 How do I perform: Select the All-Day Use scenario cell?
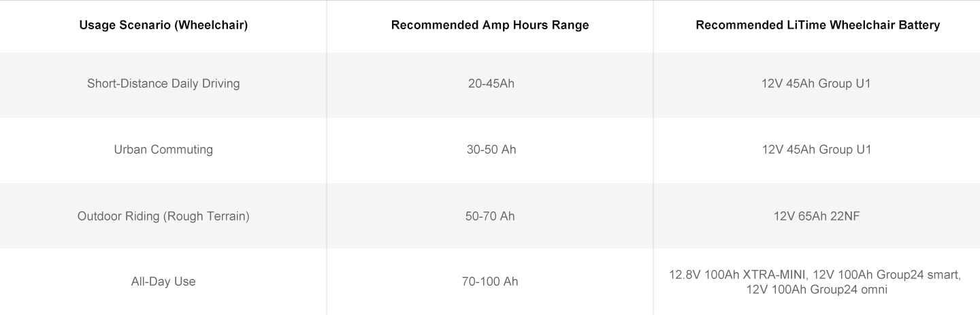pyautogui.click(x=163, y=281)
